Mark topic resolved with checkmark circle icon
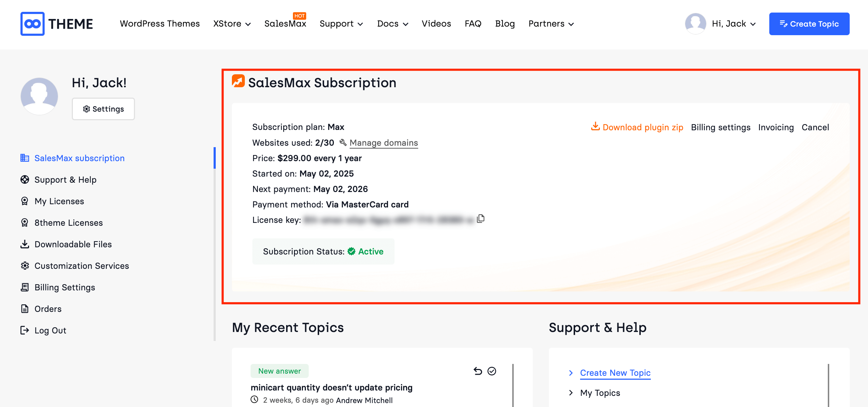 click(492, 371)
